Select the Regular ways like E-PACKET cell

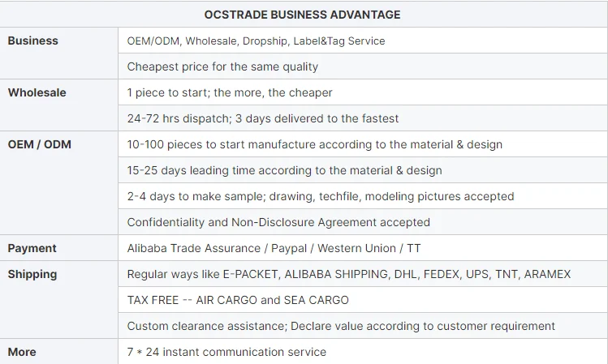(x=349, y=274)
